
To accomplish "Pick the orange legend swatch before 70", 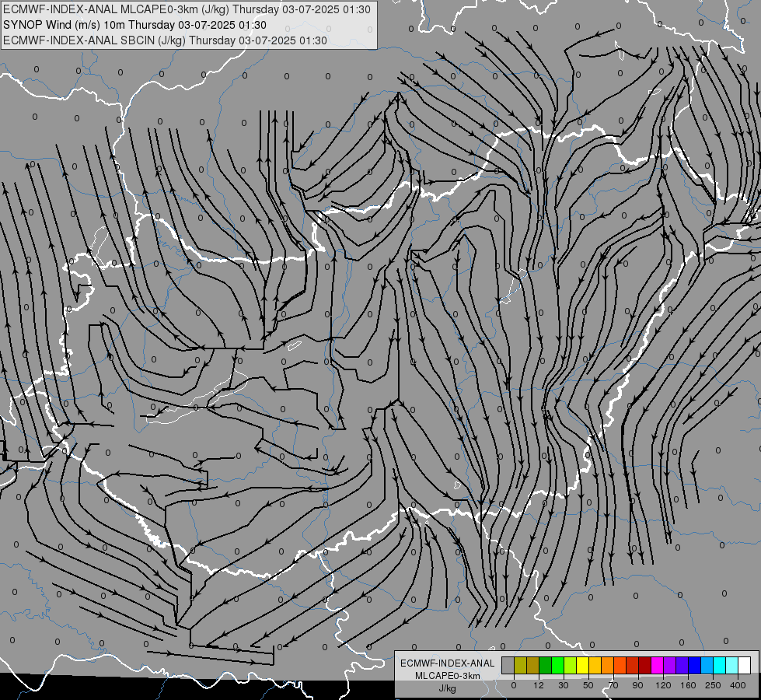I will (x=608, y=665).
